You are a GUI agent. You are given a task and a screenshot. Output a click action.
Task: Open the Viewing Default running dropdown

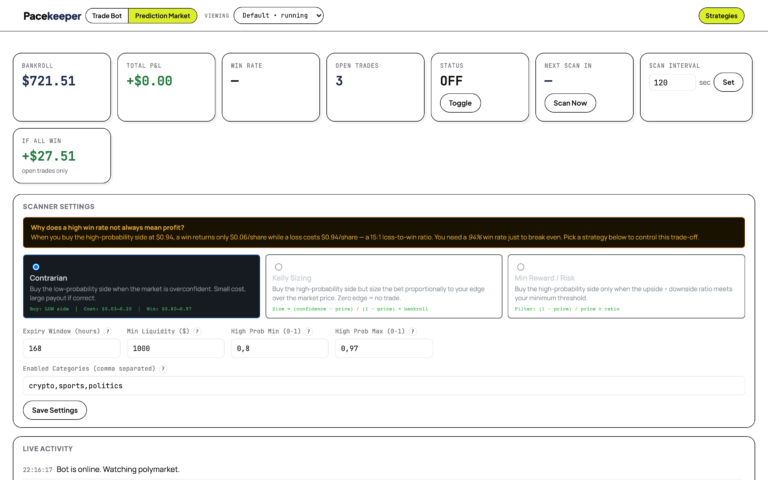(279, 16)
